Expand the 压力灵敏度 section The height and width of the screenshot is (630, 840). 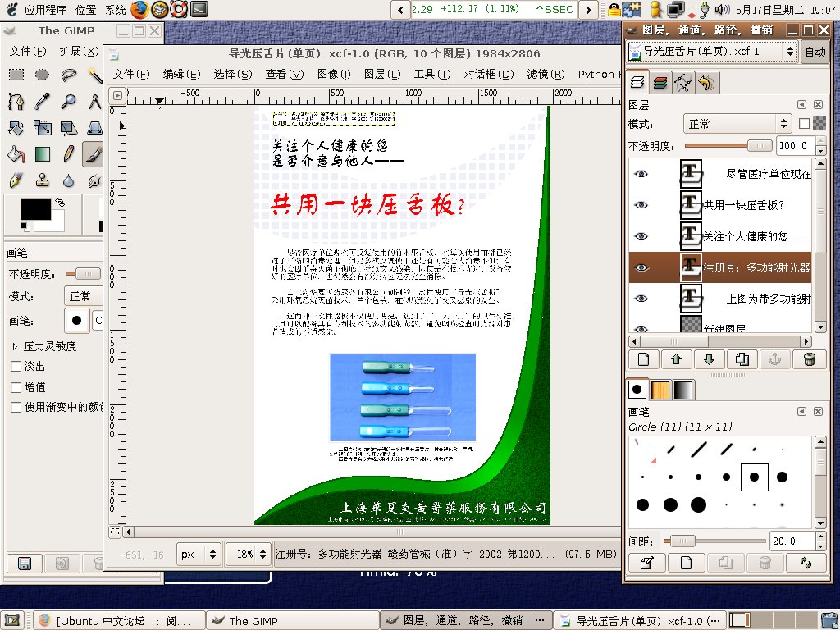[15, 347]
